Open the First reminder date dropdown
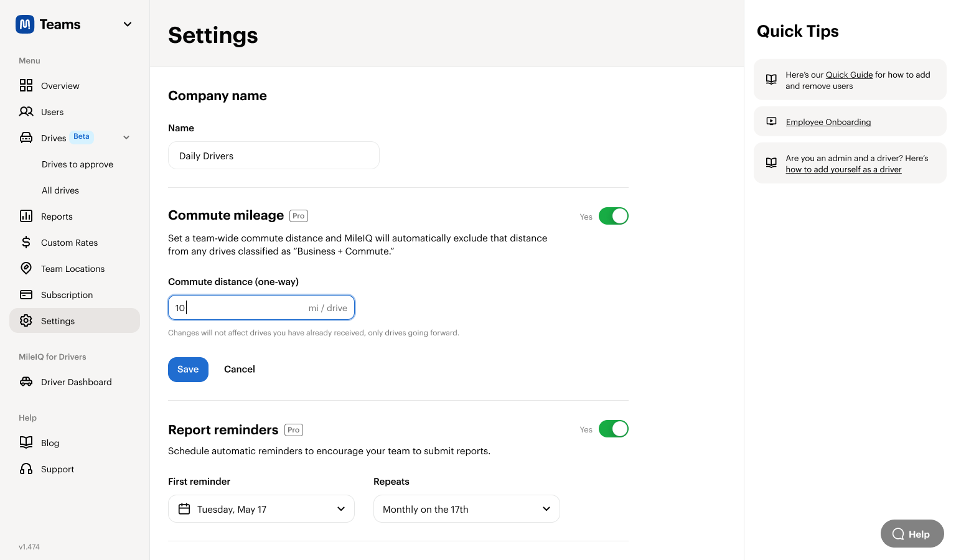The height and width of the screenshot is (560, 956). [x=261, y=509]
